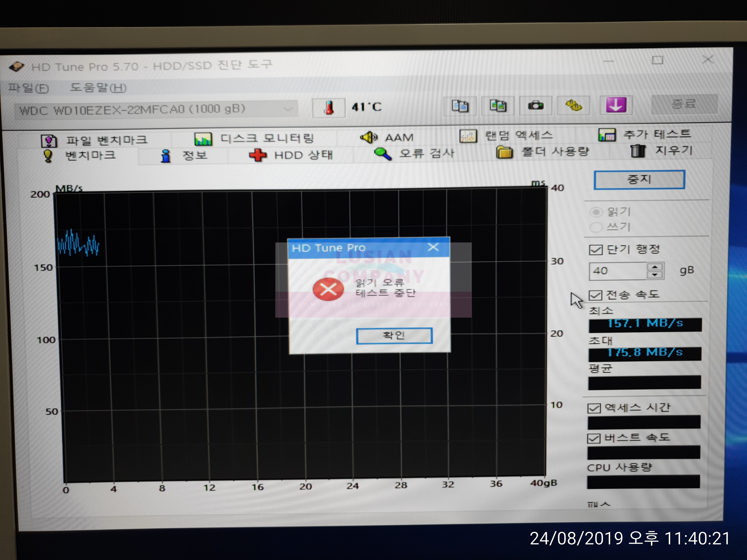The width and height of the screenshot is (747, 560).
Task: Decrease the gB value with down arrow
Action: (x=655, y=274)
